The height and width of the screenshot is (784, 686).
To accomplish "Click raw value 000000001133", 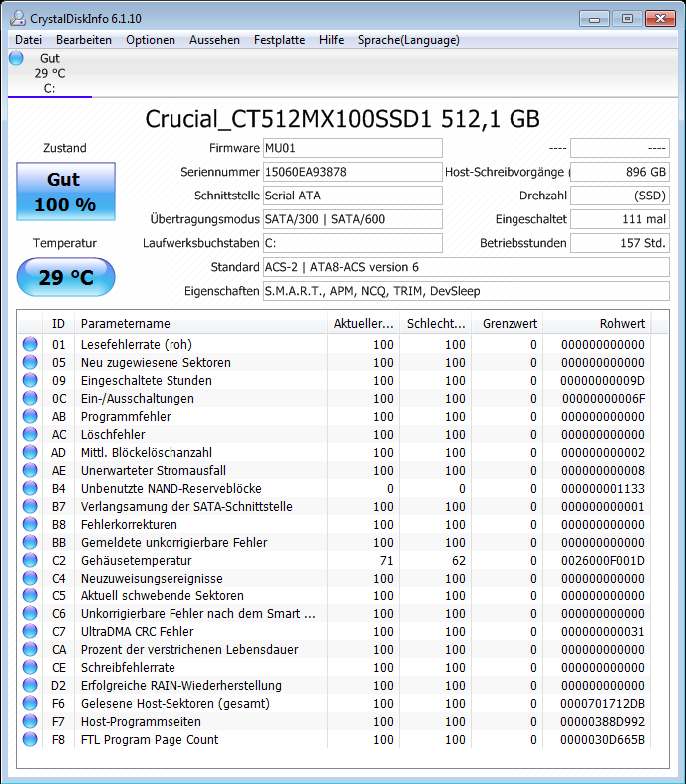I will (603, 489).
